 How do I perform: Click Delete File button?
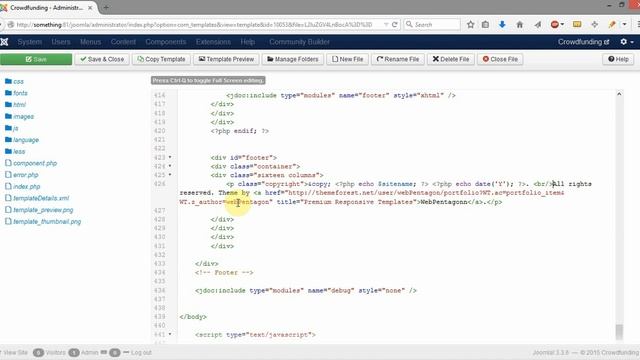point(451,59)
